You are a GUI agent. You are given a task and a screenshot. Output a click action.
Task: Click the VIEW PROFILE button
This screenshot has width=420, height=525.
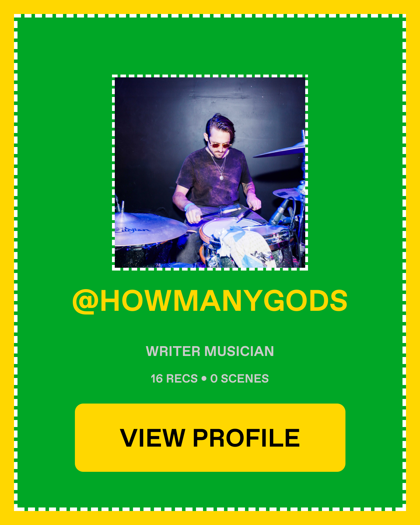click(210, 437)
